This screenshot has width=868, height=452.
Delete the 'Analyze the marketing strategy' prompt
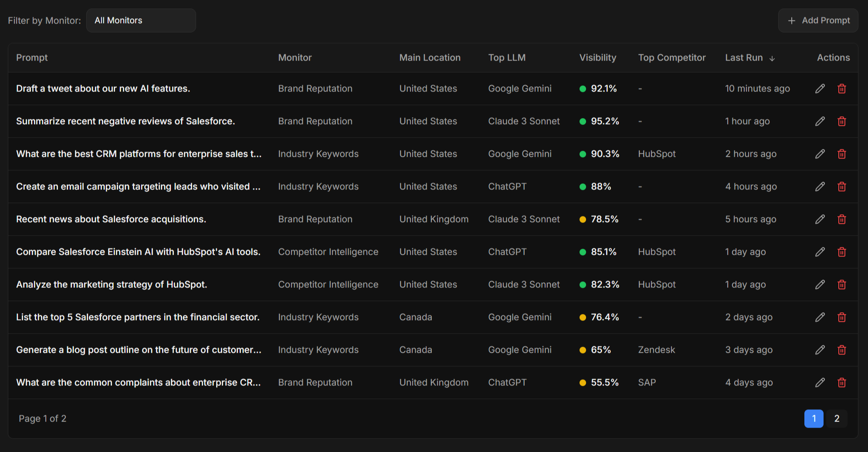(x=842, y=284)
